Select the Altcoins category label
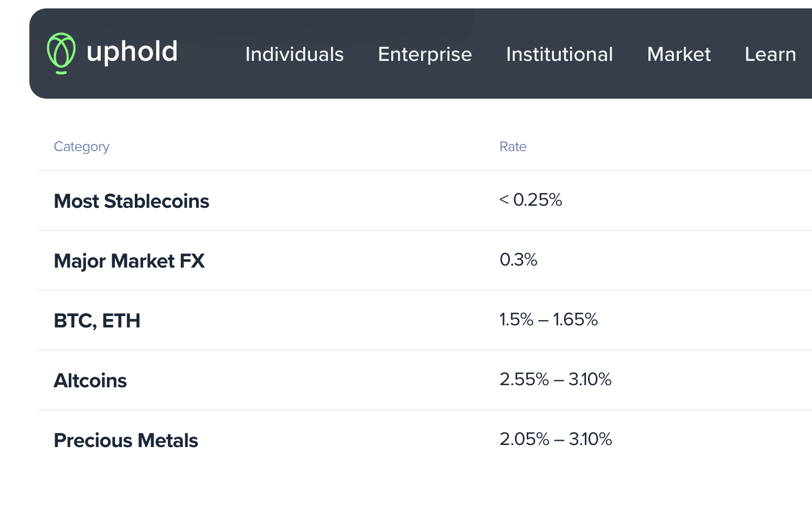This screenshot has width=812, height=509. 90,380
